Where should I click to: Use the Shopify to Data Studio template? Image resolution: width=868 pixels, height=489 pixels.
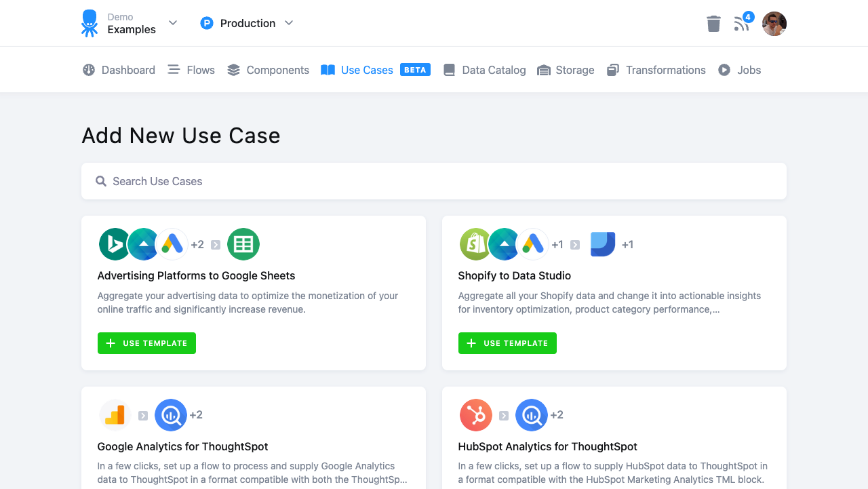coord(507,343)
